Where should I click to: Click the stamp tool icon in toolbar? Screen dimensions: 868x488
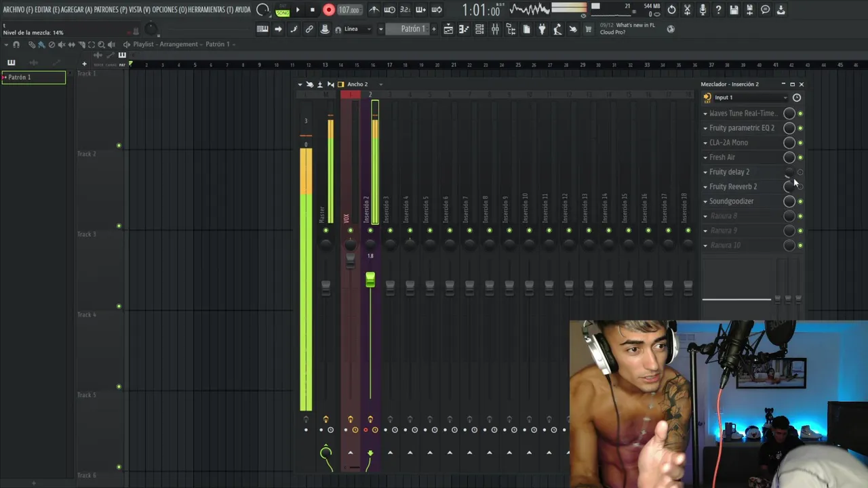coord(325,29)
